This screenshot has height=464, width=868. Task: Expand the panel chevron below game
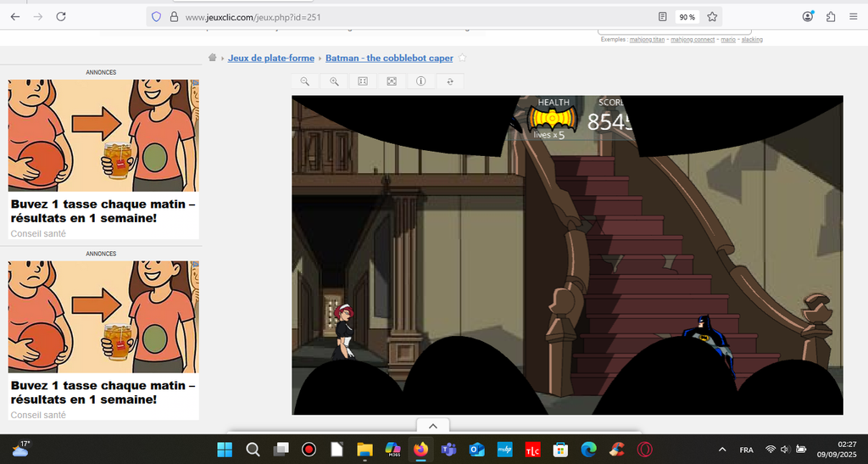[x=432, y=425]
